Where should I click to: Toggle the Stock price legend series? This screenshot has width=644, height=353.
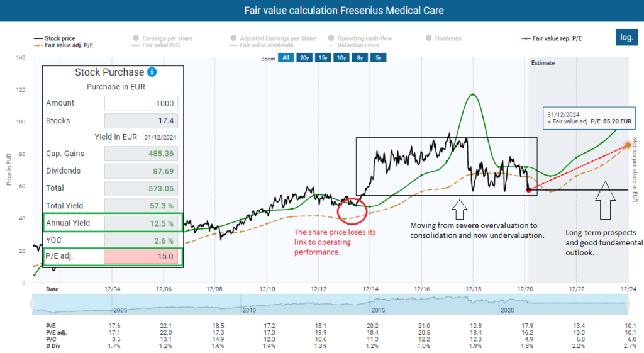[55, 38]
